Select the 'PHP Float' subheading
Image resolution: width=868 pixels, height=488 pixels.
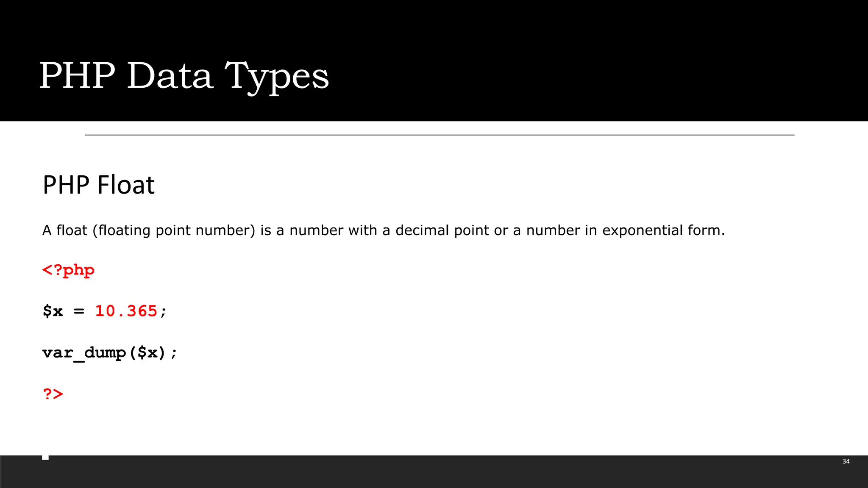[99, 185]
